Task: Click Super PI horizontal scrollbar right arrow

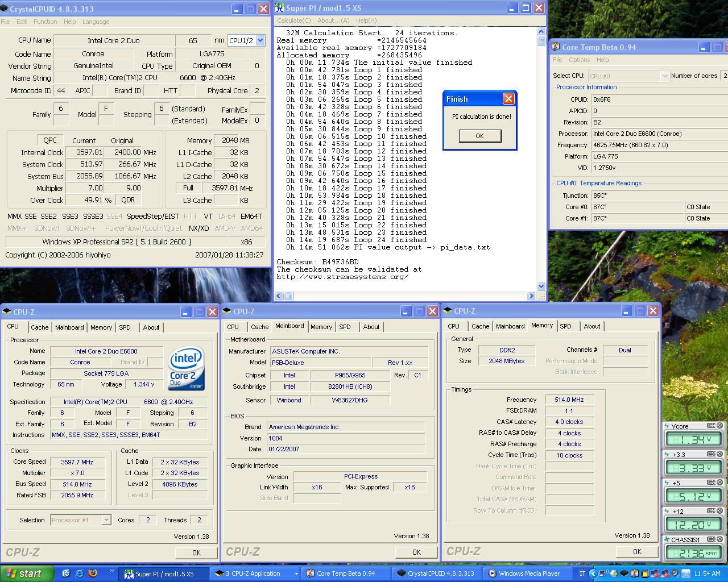Action: (531, 296)
